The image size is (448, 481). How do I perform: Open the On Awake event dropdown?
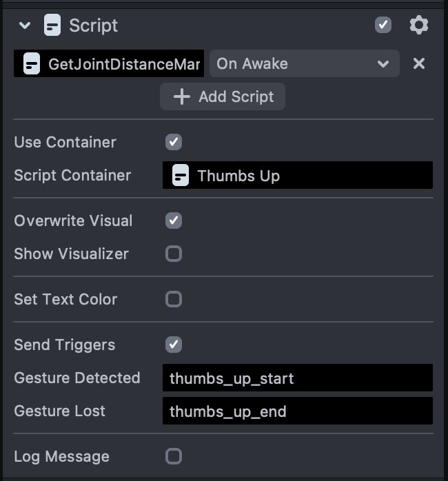pos(303,64)
